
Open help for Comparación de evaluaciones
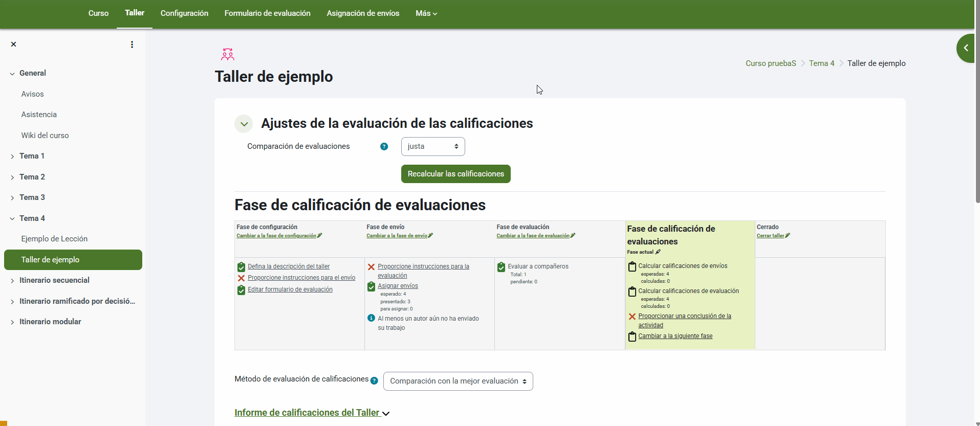(384, 147)
